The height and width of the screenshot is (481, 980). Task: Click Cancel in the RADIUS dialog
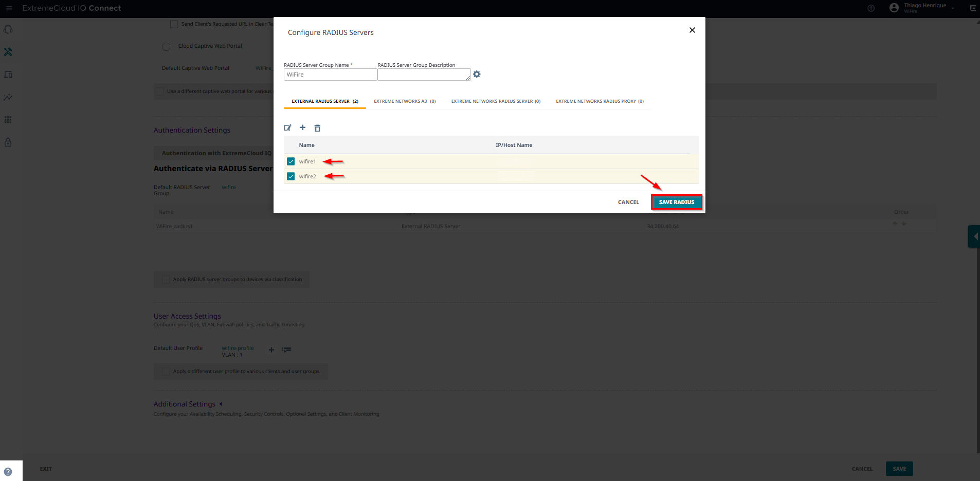[x=628, y=202]
